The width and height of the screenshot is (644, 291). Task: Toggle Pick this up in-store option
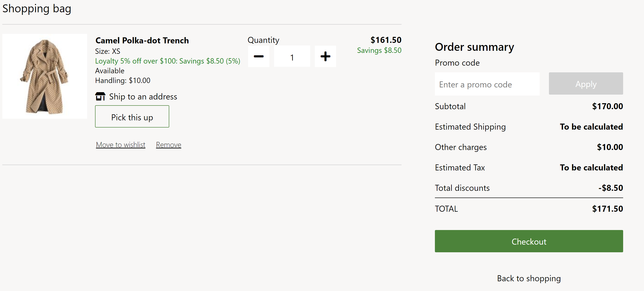point(133,117)
